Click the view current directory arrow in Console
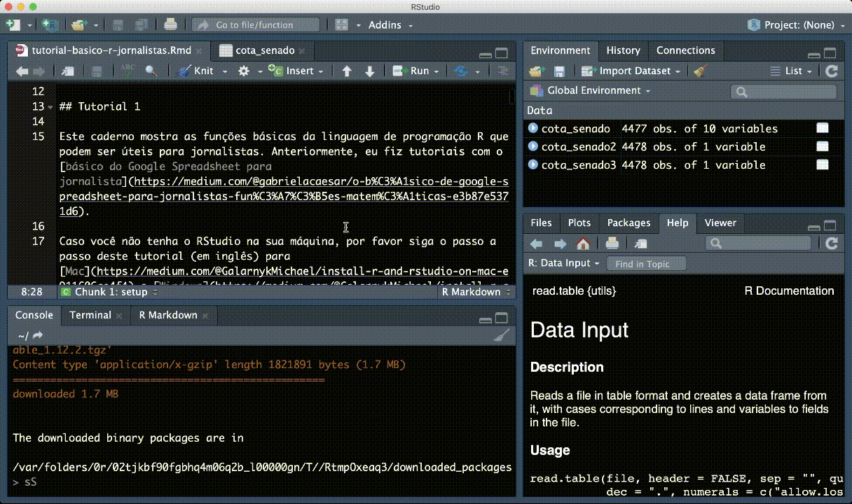This screenshot has height=504, width=852. click(x=38, y=336)
